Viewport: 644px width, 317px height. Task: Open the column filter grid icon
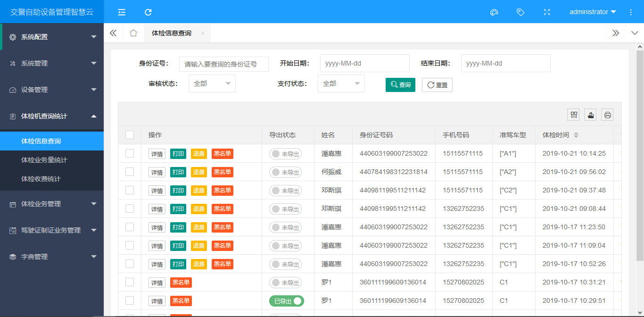(x=574, y=115)
